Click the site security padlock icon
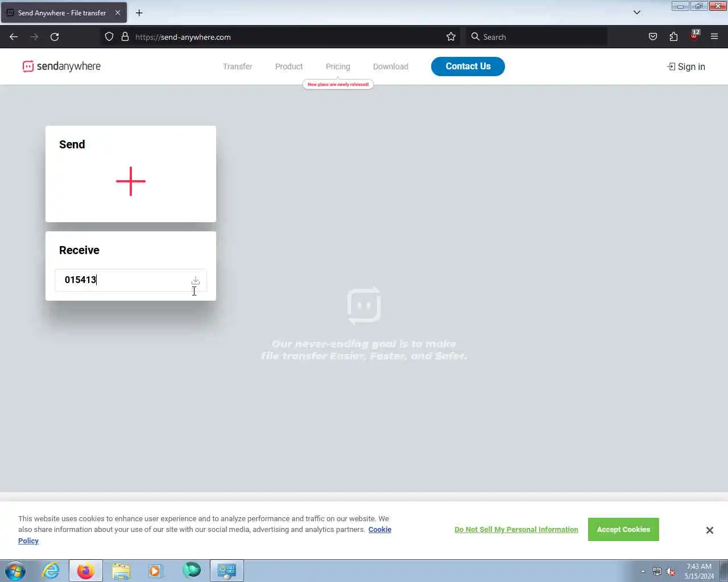The height and width of the screenshot is (582, 728). pos(125,37)
